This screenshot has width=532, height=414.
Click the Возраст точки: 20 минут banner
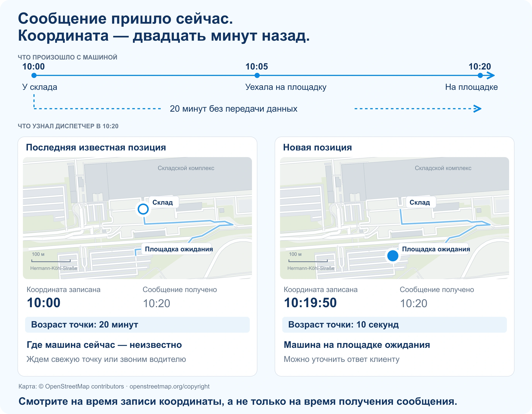pos(137,325)
